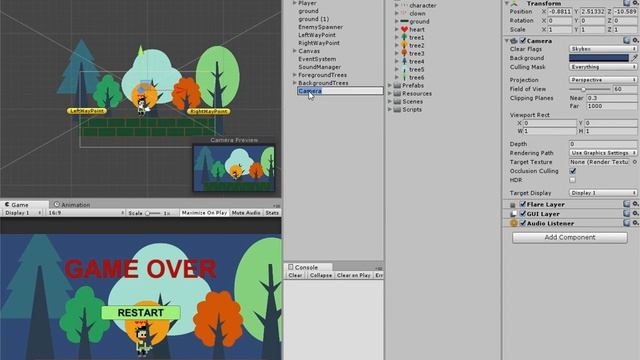640x360 pixels.
Task: Click the Scripts folder icon
Action: pos(397,109)
